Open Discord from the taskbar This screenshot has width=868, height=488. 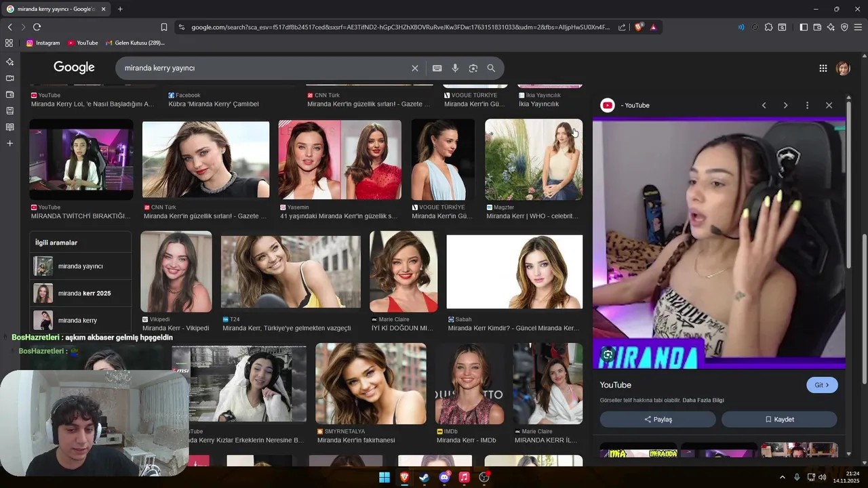[x=444, y=477]
